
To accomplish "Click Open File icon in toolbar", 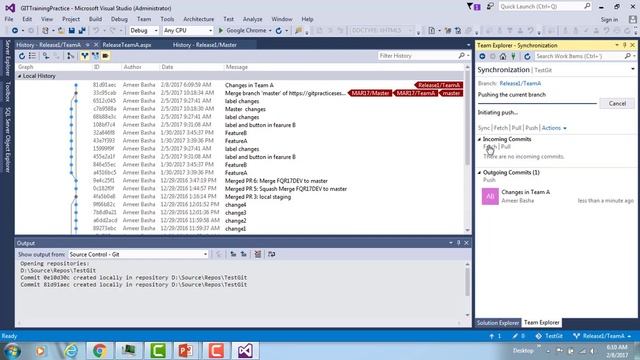I will [x=61, y=31].
